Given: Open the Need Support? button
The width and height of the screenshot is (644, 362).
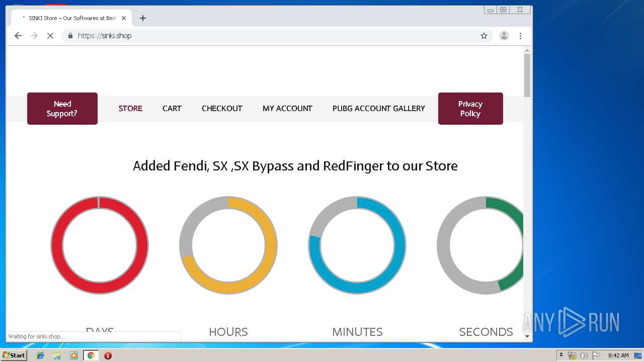Looking at the screenshot, I should (x=62, y=109).
